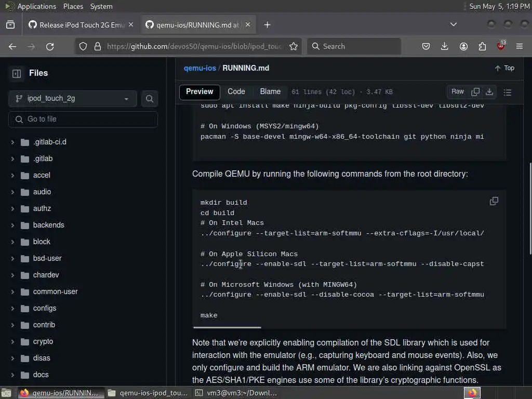
Task: Open the disas folder
Action: (x=42, y=358)
